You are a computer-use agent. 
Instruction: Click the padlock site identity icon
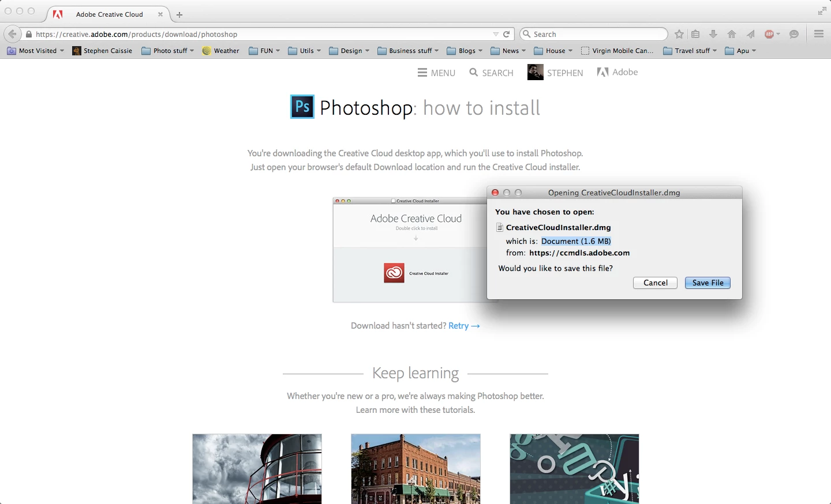[29, 35]
